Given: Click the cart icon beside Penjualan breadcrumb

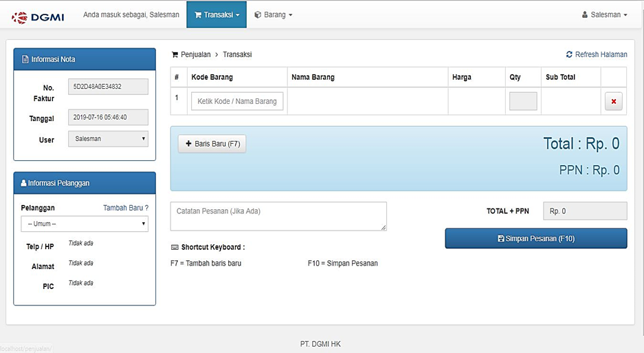Looking at the screenshot, I should pos(175,54).
